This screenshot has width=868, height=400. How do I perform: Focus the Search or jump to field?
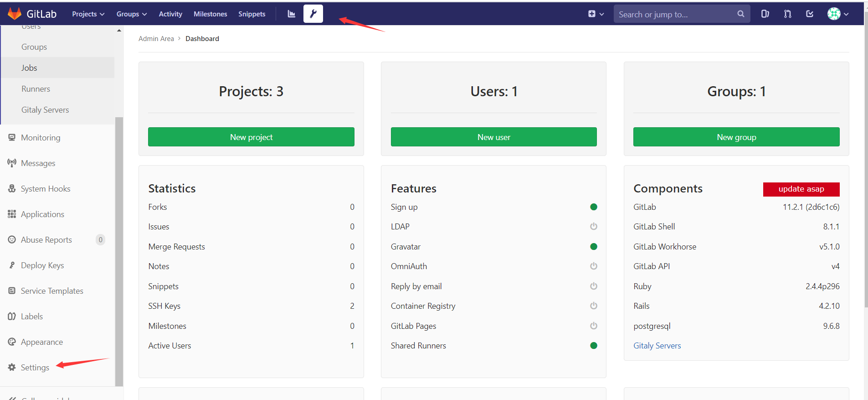point(682,14)
